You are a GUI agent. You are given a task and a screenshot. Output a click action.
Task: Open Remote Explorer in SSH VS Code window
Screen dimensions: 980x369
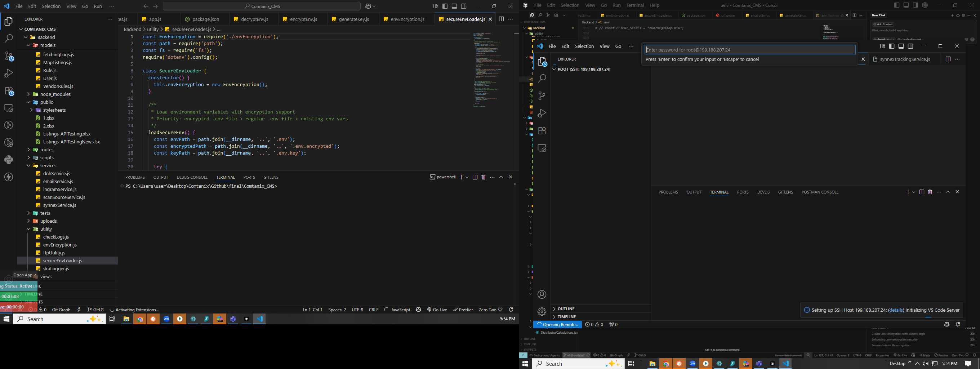[x=542, y=148]
